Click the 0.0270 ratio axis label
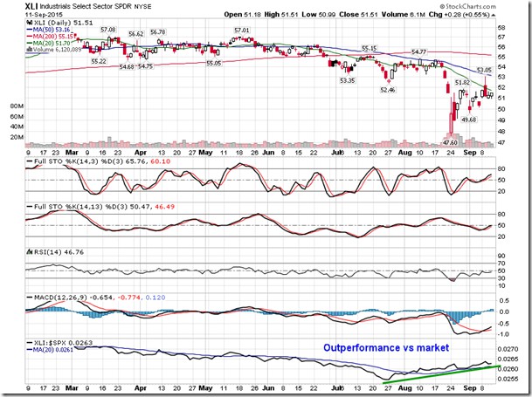532x397 pixels. coord(509,348)
